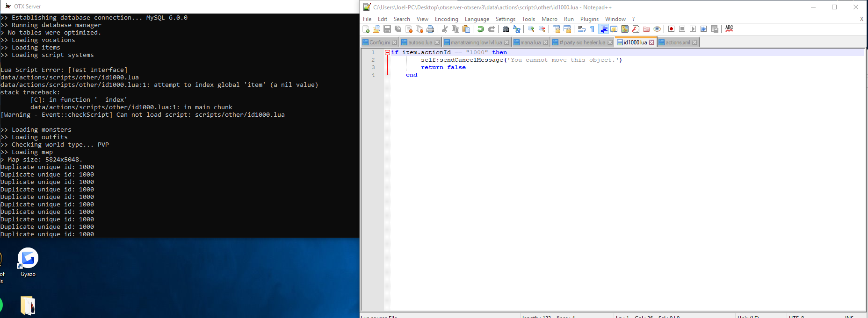Click the Zoom Out magnifier icon
Viewport: 868px width, 318px height.
pos(542,29)
